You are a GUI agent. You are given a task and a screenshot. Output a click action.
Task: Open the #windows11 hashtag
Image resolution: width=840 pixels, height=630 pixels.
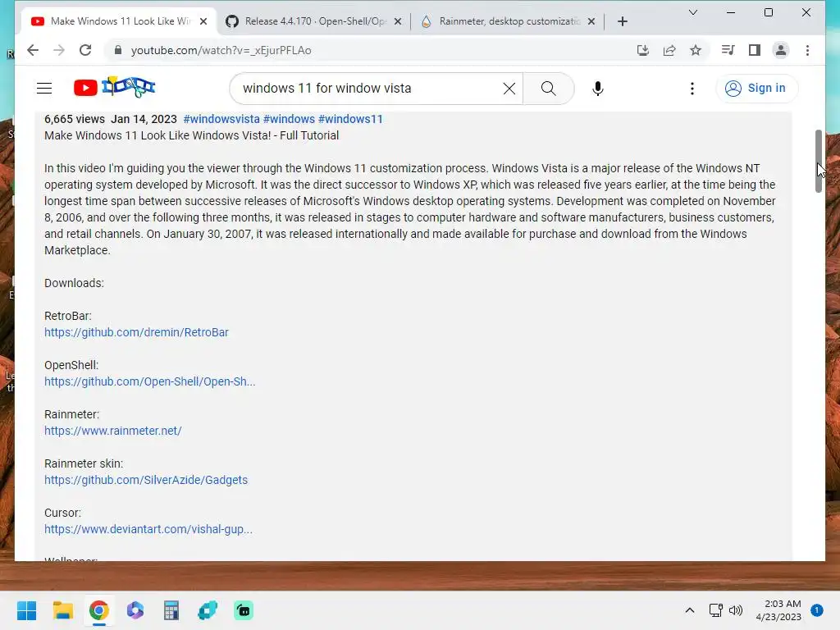(x=350, y=119)
